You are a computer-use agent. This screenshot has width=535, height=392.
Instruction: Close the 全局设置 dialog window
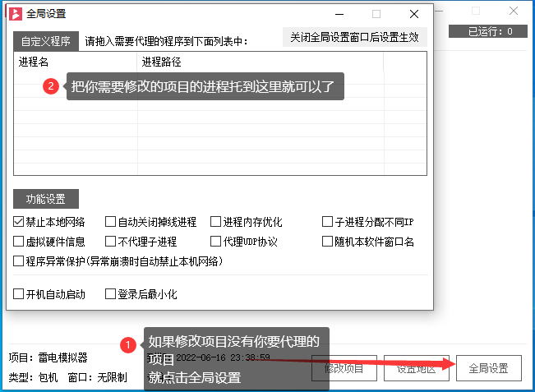click(414, 14)
